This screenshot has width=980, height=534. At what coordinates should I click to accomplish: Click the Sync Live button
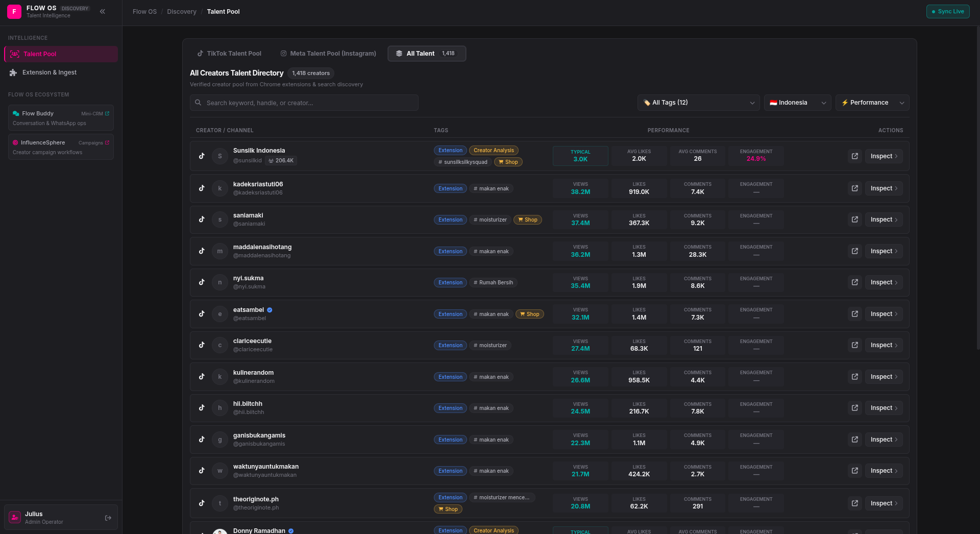(948, 11)
